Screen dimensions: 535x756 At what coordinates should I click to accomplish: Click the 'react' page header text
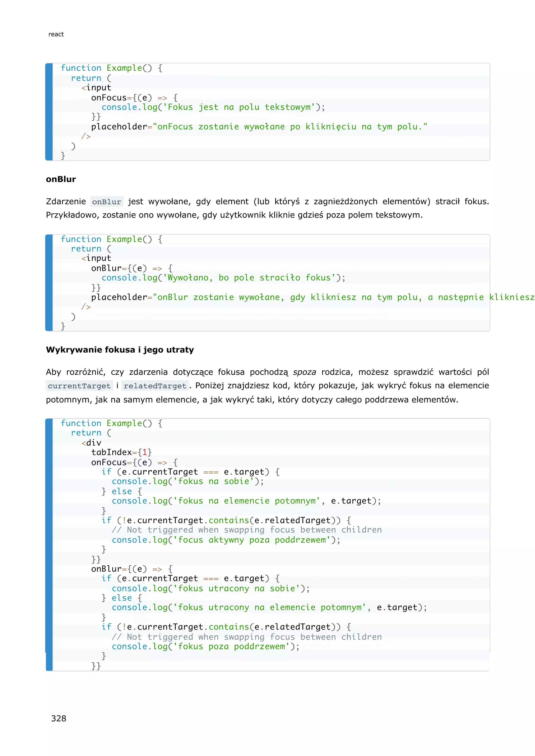[56, 34]
